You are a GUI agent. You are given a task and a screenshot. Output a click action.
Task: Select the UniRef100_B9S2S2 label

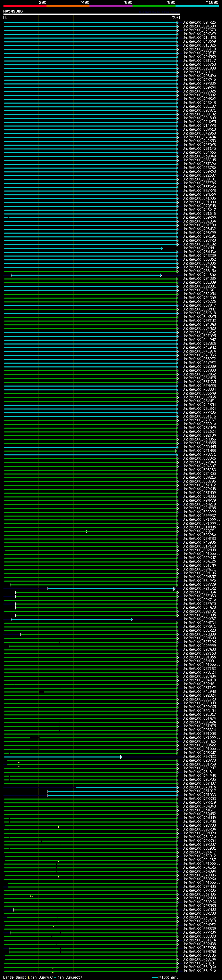pos(199,332)
